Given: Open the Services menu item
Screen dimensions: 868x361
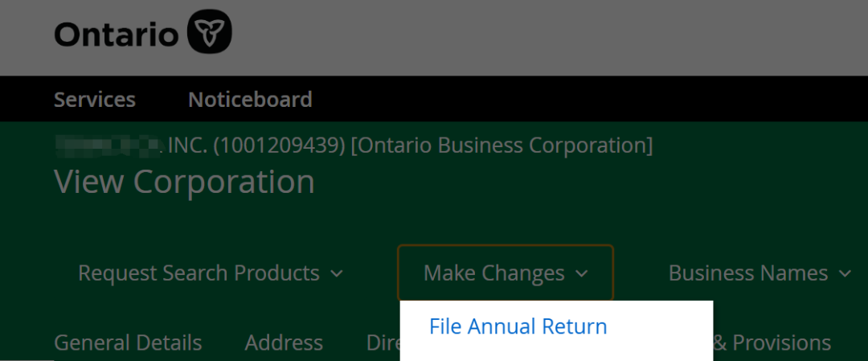Looking at the screenshot, I should pos(95,100).
